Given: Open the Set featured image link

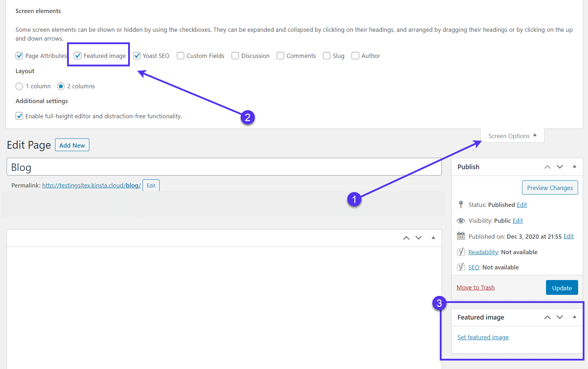Looking at the screenshot, I should (x=483, y=337).
